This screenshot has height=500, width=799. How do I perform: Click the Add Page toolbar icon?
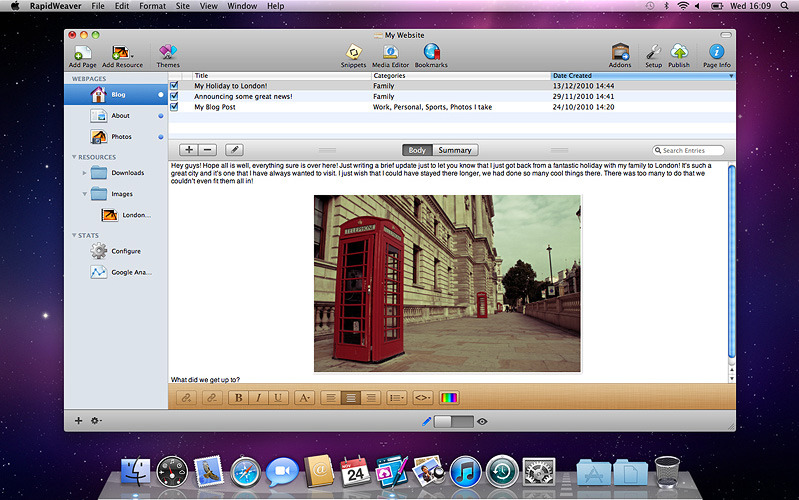pos(82,53)
